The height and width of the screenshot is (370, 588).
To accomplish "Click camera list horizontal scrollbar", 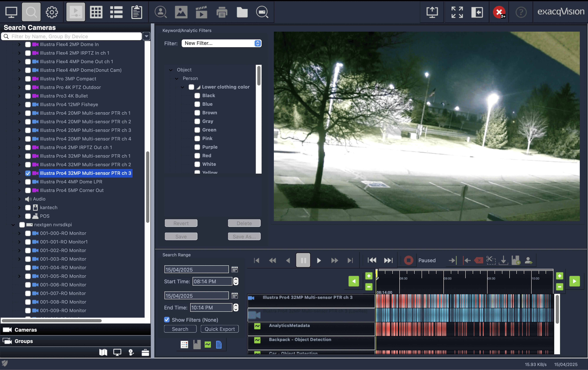I will (x=52, y=321).
